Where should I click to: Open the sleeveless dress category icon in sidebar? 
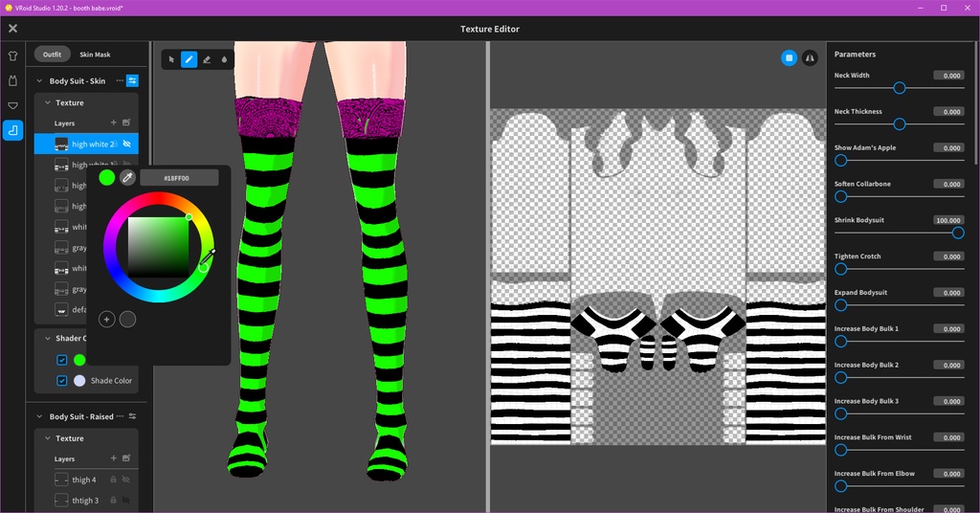click(x=12, y=80)
